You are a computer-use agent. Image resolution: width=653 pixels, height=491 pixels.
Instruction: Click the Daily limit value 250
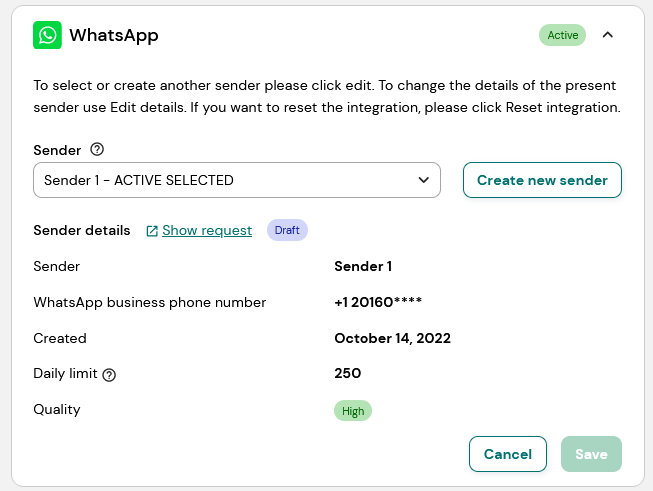click(348, 373)
